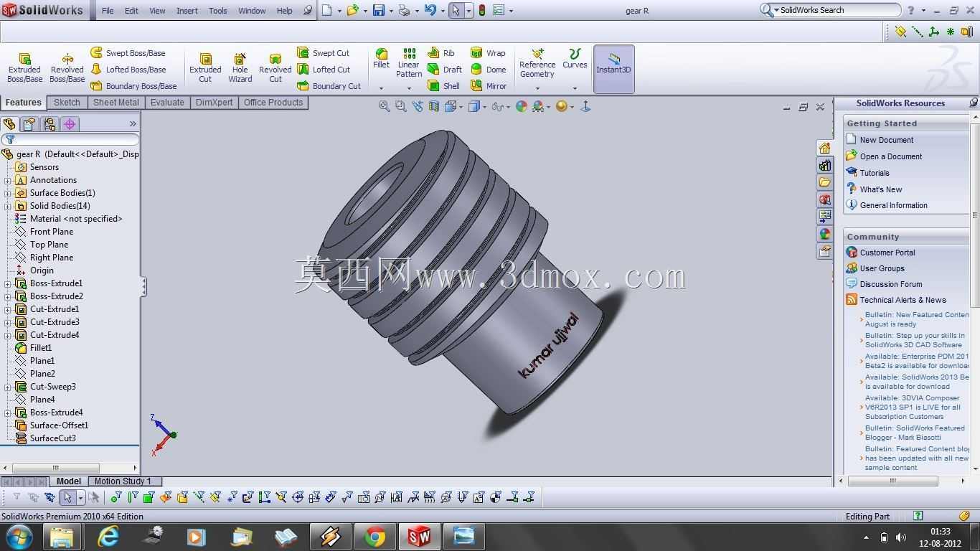The image size is (980, 551).
Task: Select the Mirror feature
Action: click(x=488, y=86)
